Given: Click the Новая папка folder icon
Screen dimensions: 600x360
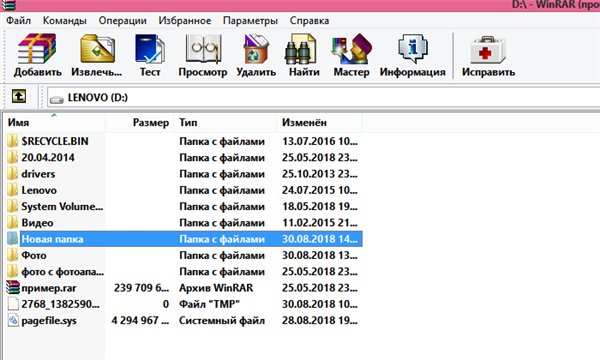Looking at the screenshot, I should (x=12, y=239).
